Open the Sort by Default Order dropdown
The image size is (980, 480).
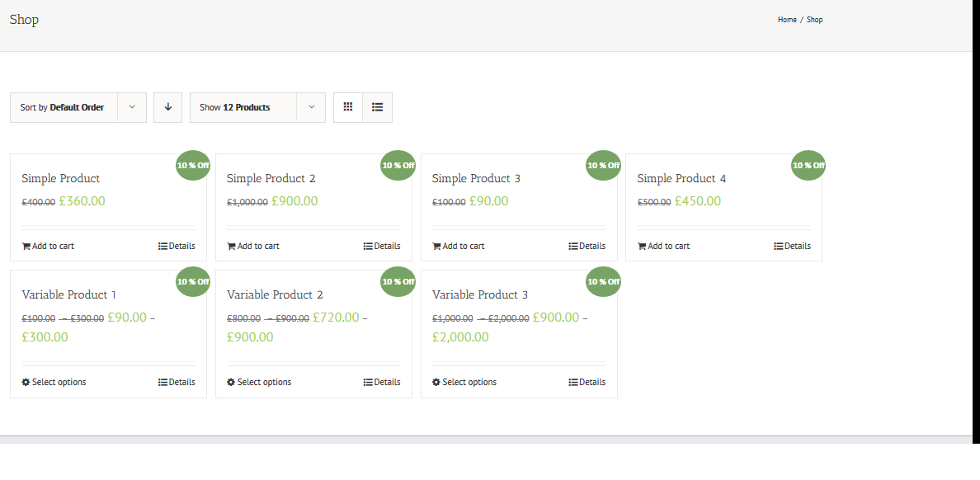pyautogui.click(x=78, y=107)
